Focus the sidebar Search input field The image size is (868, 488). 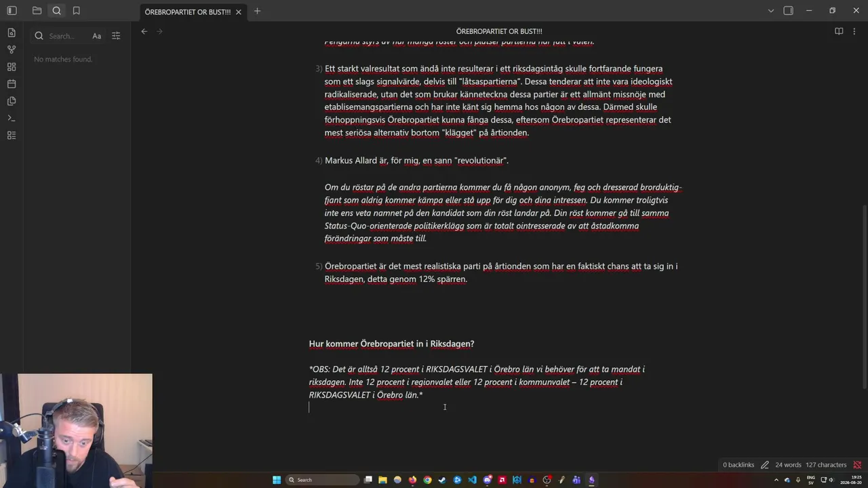pyautogui.click(x=66, y=36)
